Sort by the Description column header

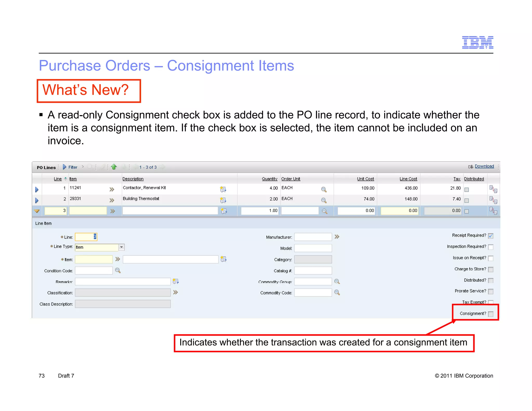133,179
